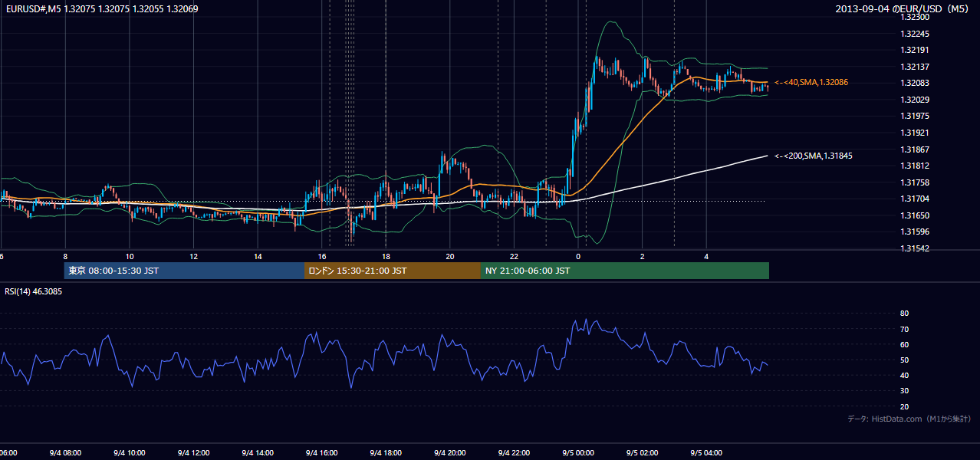Viewport: 980px width, 460px height.
Task: Click price level 1.31975 on the axis
Action: point(914,116)
